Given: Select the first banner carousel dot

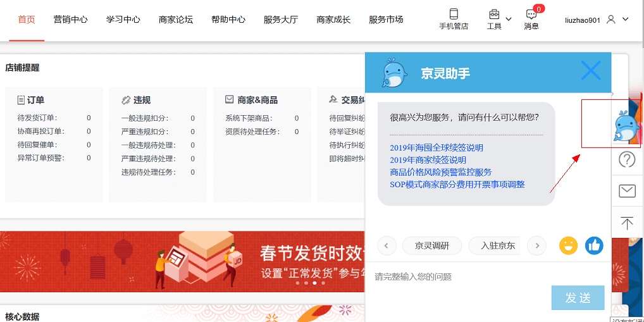Looking at the screenshot, I should pyautogui.click(x=297, y=283).
